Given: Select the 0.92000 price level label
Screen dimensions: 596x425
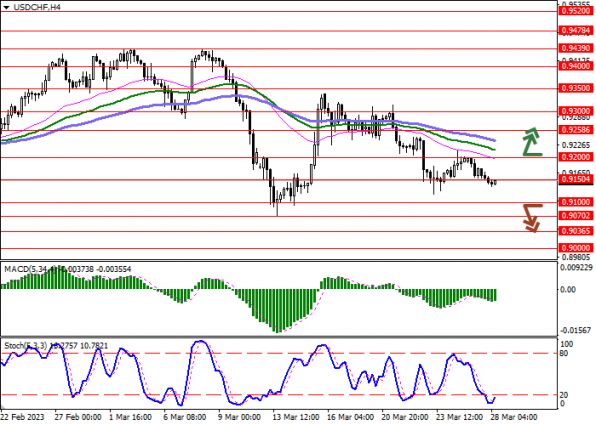Looking at the screenshot, I should [x=576, y=157].
